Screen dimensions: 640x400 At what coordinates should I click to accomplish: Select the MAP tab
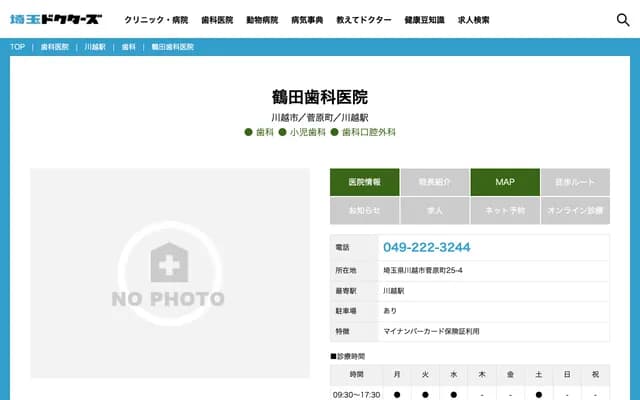pos(505,182)
